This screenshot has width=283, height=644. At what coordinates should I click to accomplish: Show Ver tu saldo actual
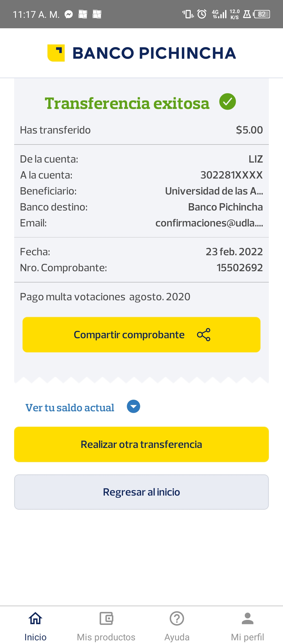pos(70,408)
